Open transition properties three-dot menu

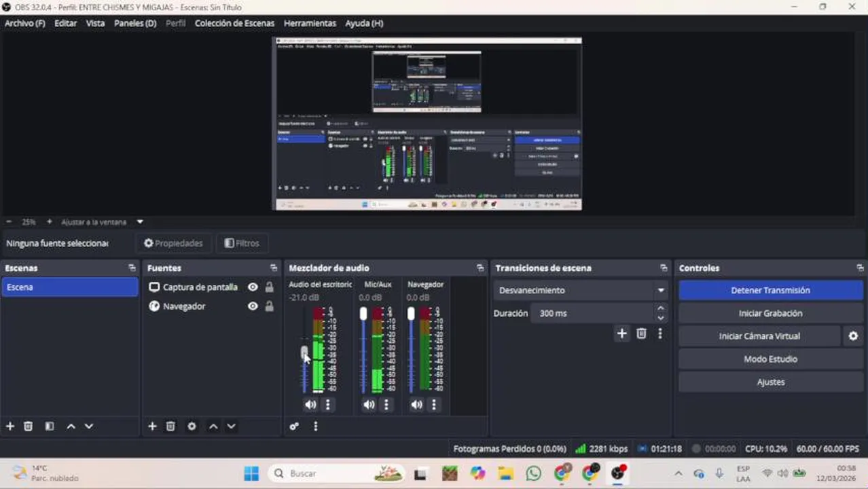click(659, 333)
